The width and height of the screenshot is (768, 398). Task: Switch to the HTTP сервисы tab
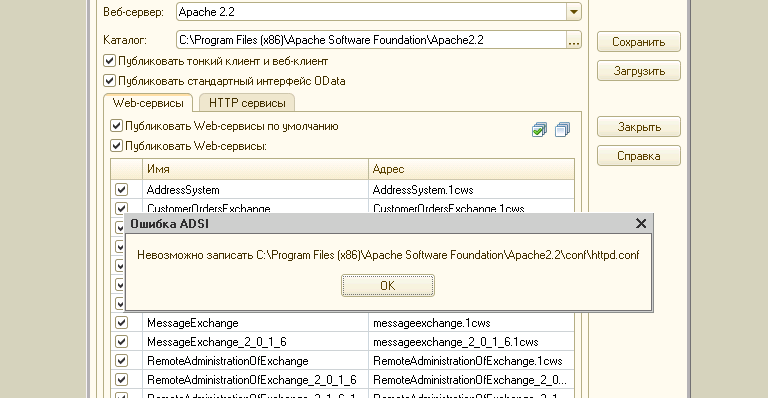pyautogui.click(x=247, y=103)
